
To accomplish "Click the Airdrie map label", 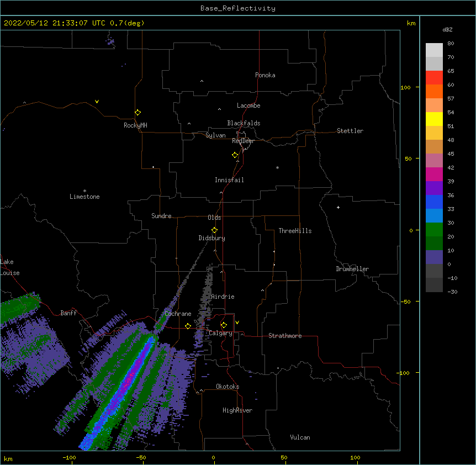I will [x=223, y=297].
